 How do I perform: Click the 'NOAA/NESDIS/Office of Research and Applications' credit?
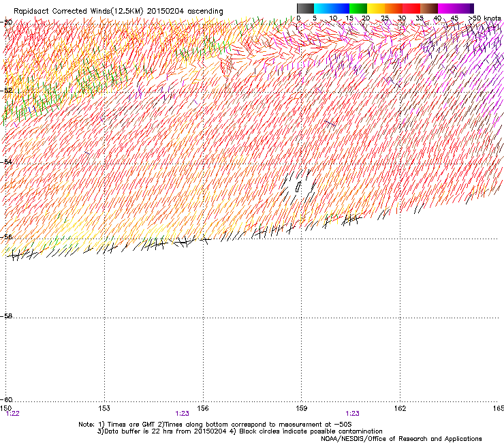(401, 439)
